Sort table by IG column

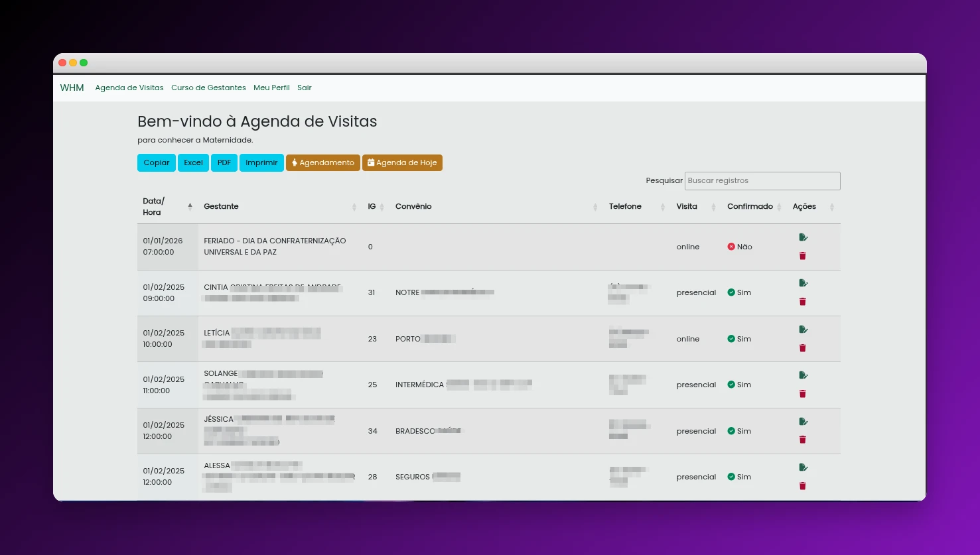point(376,207)
